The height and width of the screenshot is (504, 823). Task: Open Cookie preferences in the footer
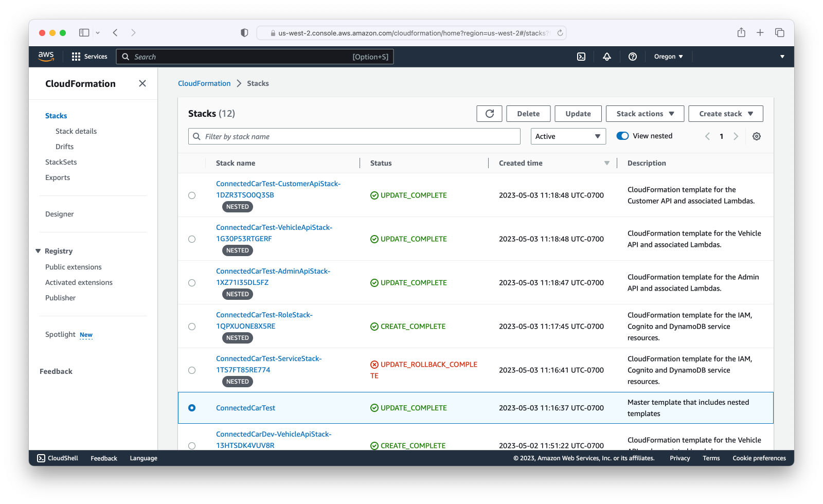click(x=759, y=458)
